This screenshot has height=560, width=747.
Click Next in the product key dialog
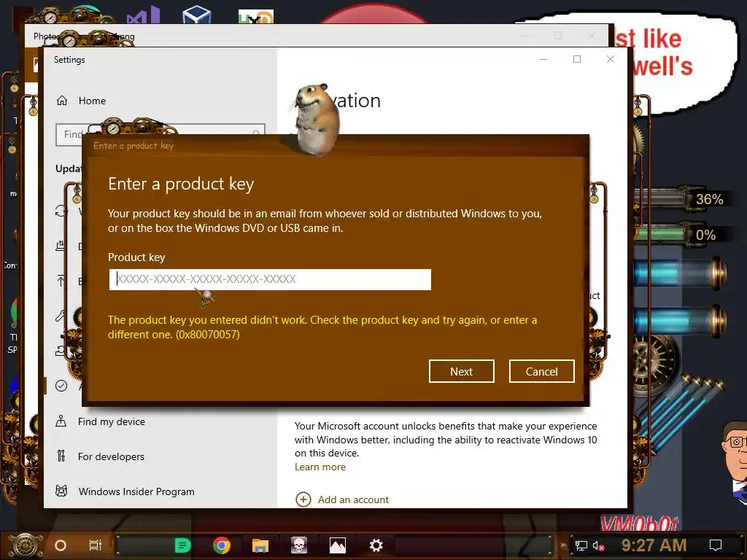coord(461,371)
